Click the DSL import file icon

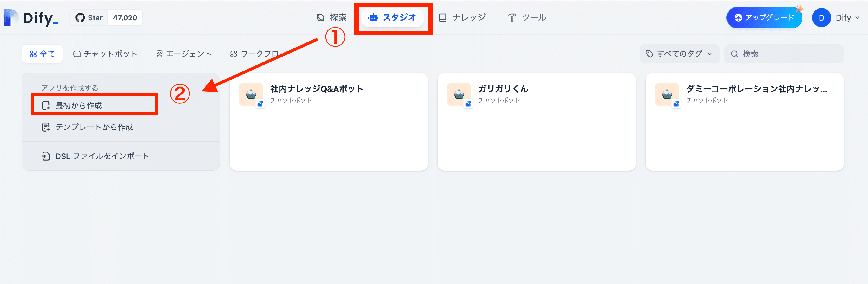click(x=46, y=156)
